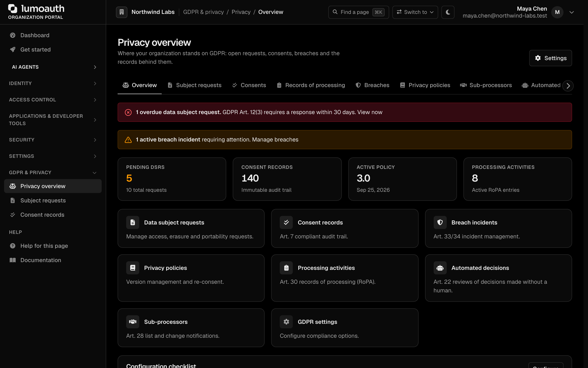Expand the AI Agents section
This screenshot has height=368, width=588.
click(x=53, y=67)
